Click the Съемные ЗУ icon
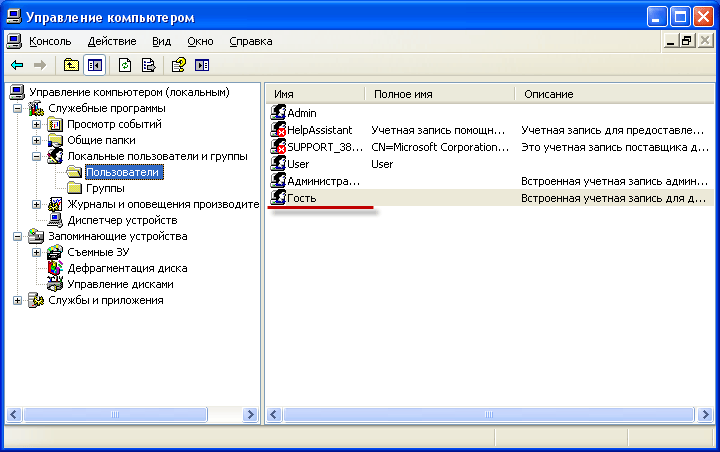 55,252
